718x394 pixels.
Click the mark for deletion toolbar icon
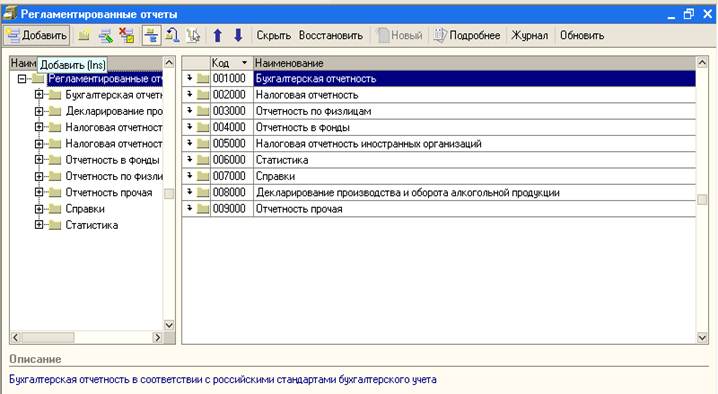pos(126,35)
